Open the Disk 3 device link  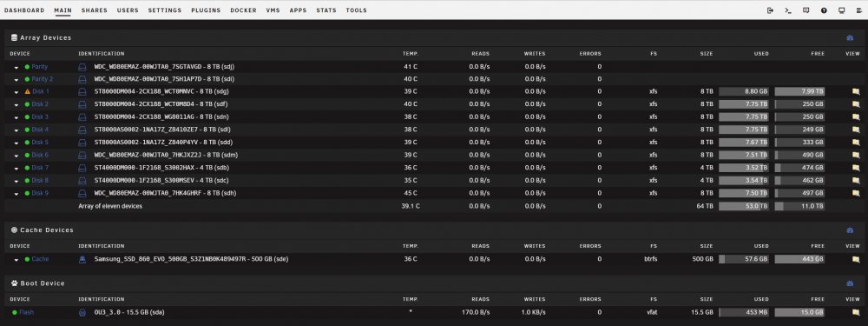(40, 117)
